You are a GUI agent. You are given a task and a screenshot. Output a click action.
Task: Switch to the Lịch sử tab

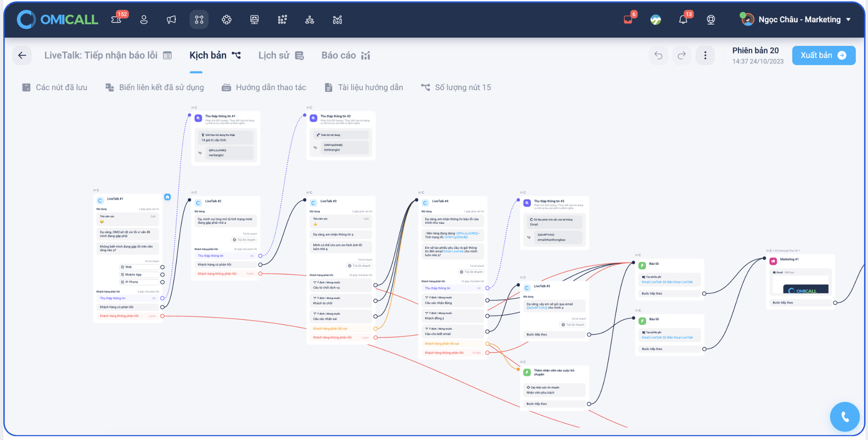[281, 56]
